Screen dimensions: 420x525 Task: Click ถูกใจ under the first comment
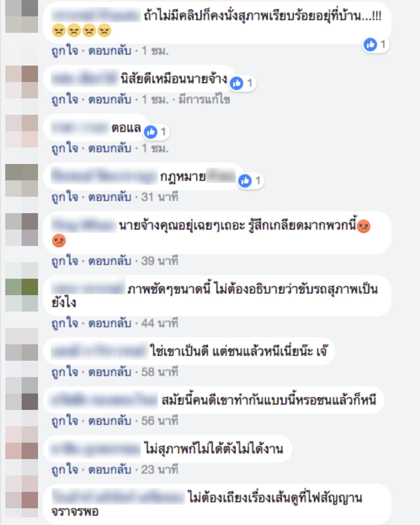coord(65,51)
